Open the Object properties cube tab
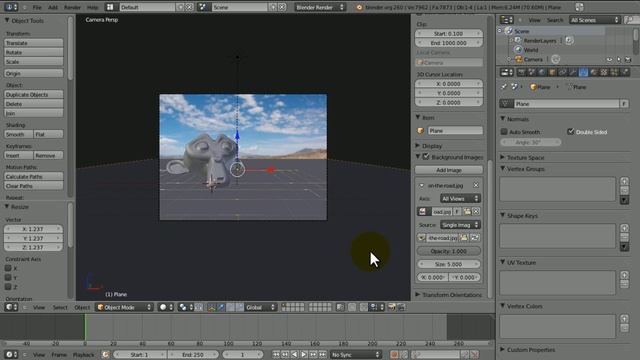 pos(552,72)
